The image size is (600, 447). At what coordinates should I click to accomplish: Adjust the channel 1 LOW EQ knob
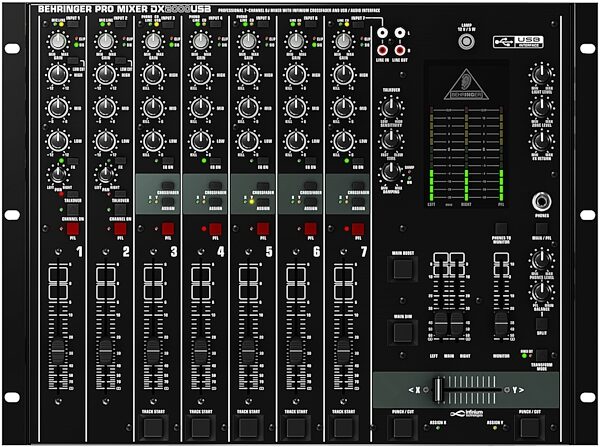(x=58, y=140)
